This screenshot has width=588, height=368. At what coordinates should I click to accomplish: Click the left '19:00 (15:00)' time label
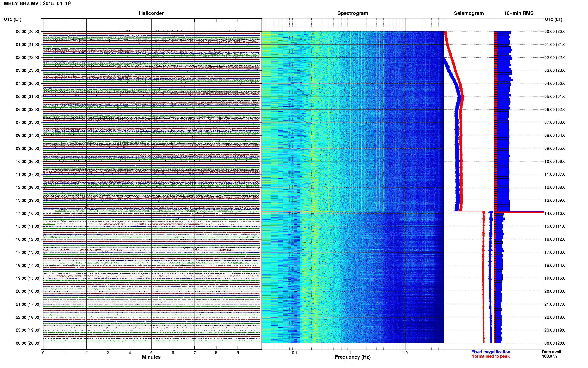[28, 278]
